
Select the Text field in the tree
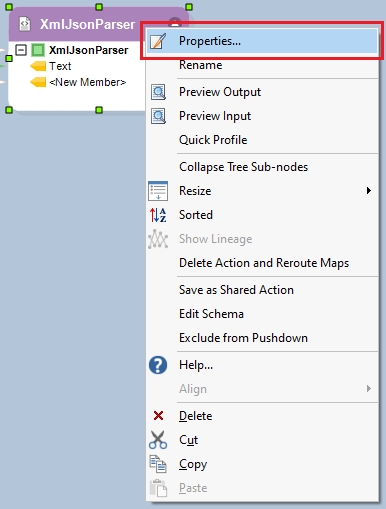60,66
